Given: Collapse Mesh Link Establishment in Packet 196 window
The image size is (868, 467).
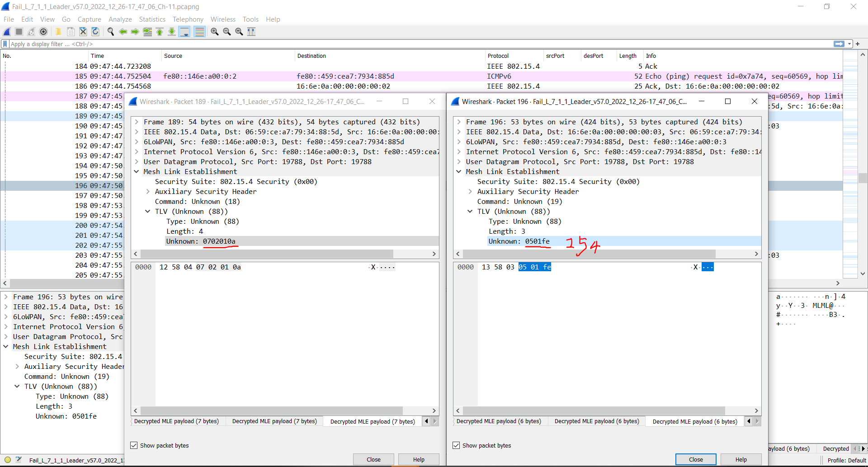Looking at the screenshot, I should coord(459,171).
